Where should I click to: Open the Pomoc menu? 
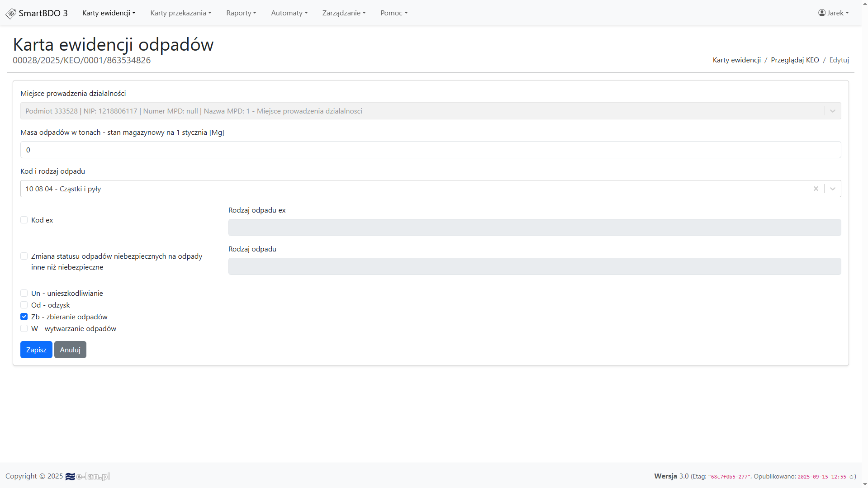(394, 13)
